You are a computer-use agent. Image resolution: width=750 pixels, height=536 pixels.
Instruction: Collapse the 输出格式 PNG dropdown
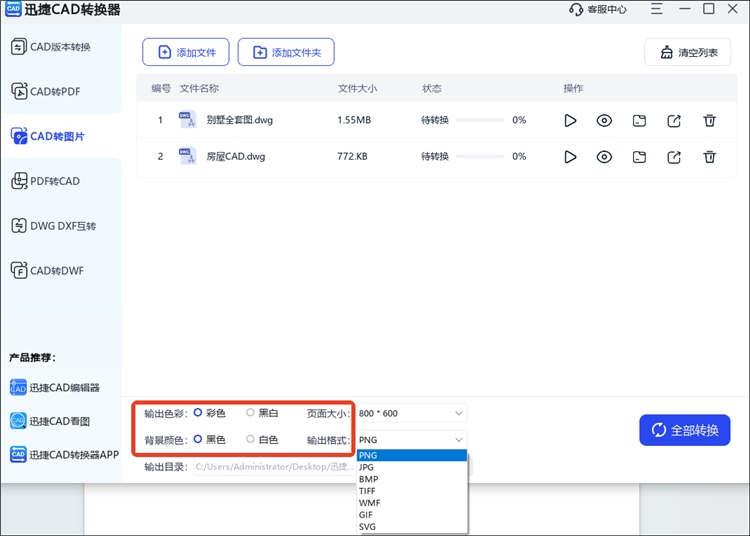coord(411,439)
